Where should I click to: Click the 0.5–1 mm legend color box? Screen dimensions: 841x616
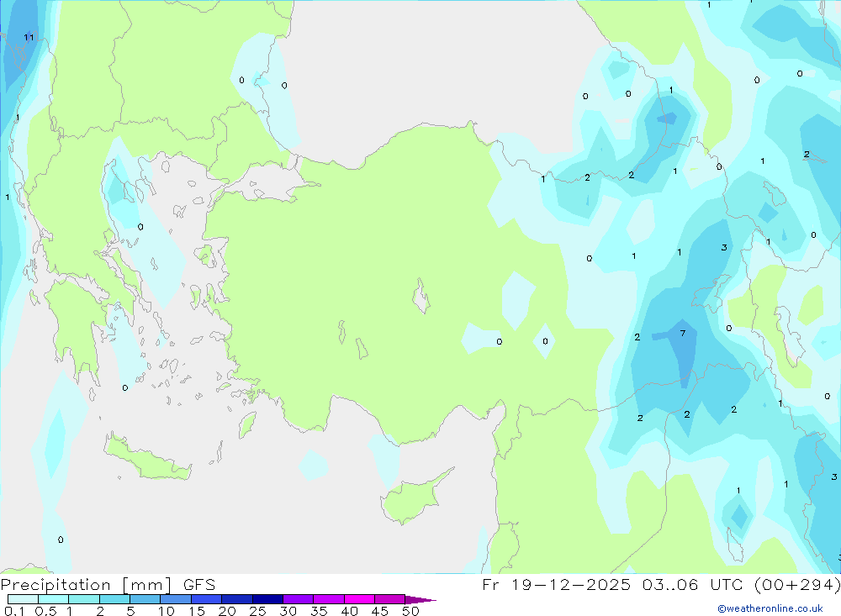pyautogui.click(x=54, y=599)
